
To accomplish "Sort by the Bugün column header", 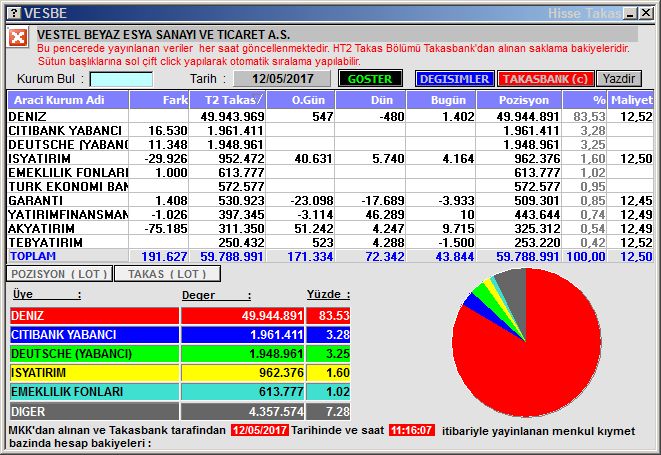I will [x=441, y=100].
